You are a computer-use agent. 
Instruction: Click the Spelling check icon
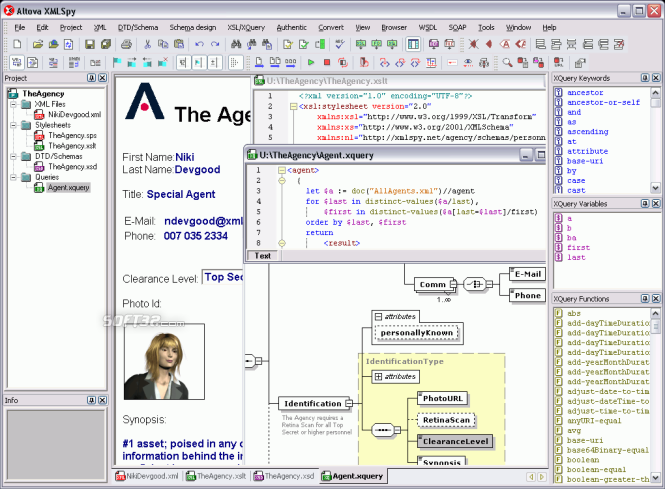340,44
